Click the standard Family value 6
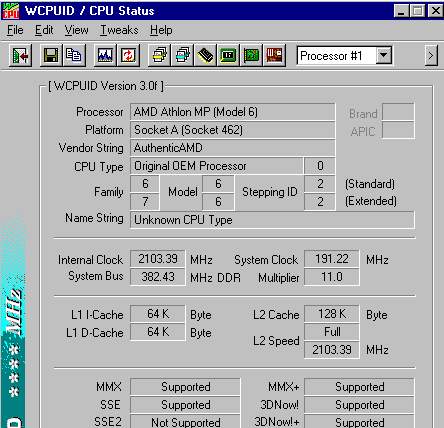The image size is (444, 428). 145,184
